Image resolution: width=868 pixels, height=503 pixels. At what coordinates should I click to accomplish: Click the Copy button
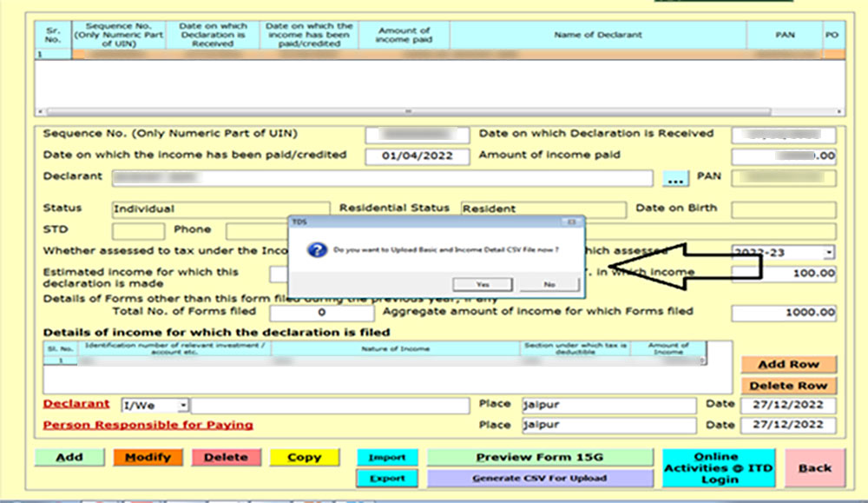click(x=305, y=458)
